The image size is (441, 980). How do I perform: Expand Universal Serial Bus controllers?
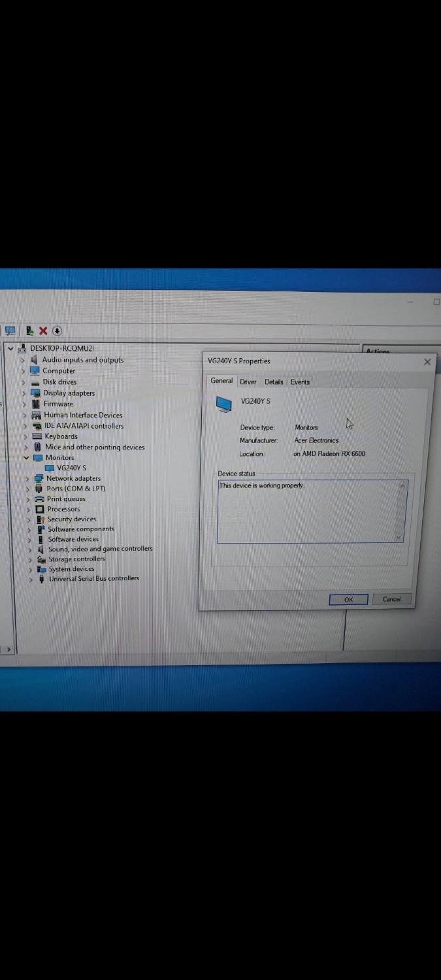pos(30,579)
